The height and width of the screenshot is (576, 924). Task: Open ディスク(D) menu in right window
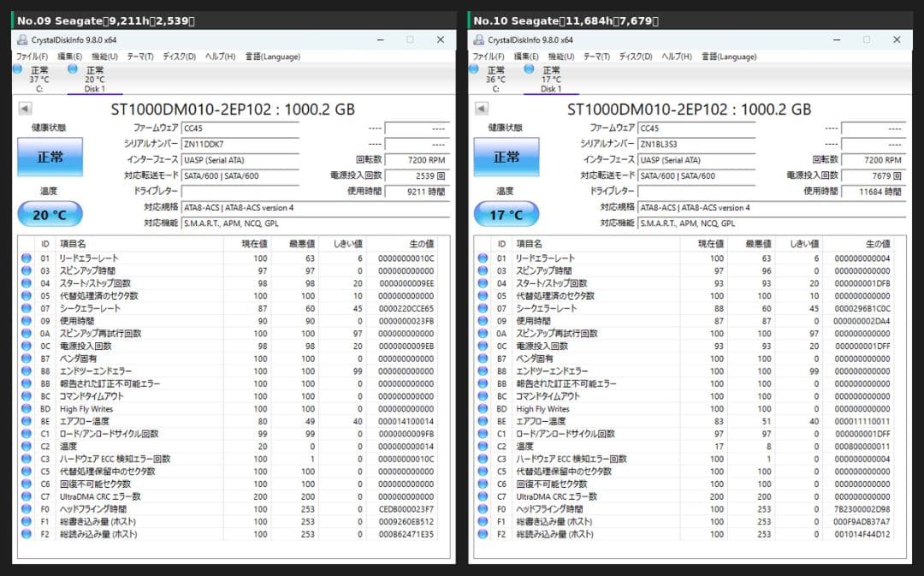tap(635, 56)
